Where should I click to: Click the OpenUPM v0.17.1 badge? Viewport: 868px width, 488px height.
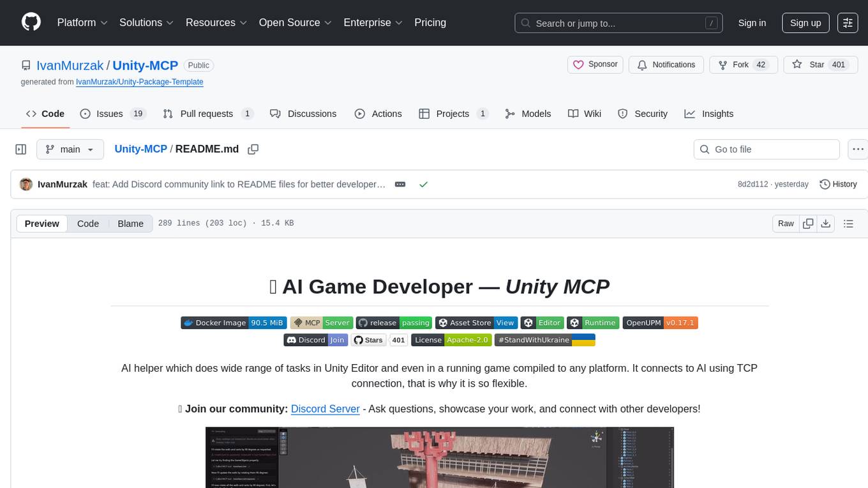coord(661,323)
